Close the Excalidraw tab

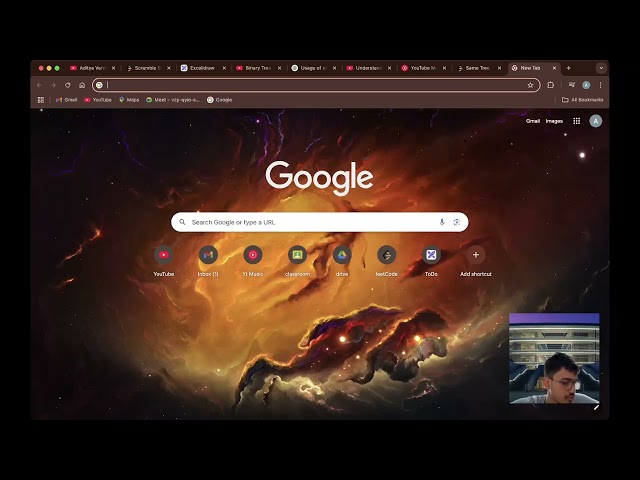click(224, 68)
